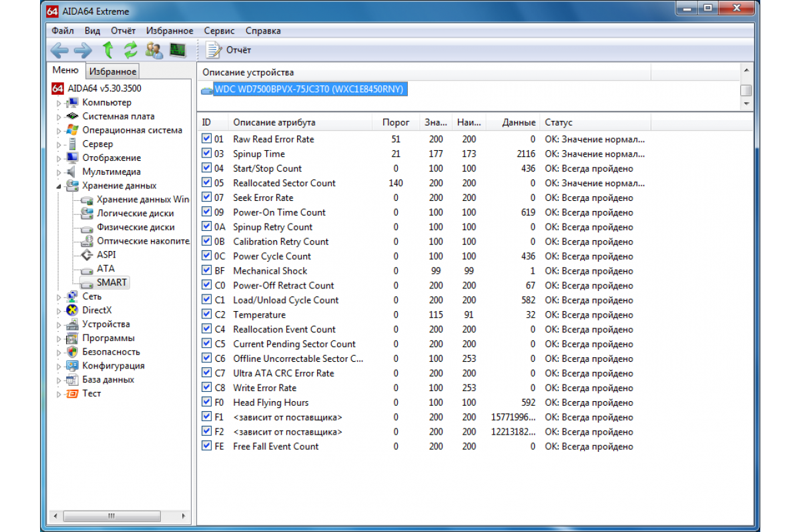This screenshot has width=801, height=532.
Task: Toggle the Mechanical Shock checkbox
Action: pyautogui.click(x=207, y=270)
